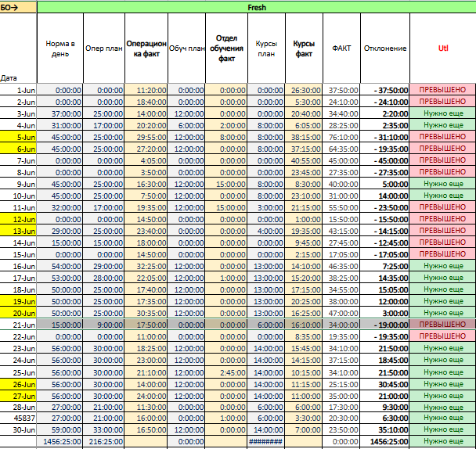
Task: Click the 2:45:00 cell in the 25-Jun row
Action: [x=226, y=372]
